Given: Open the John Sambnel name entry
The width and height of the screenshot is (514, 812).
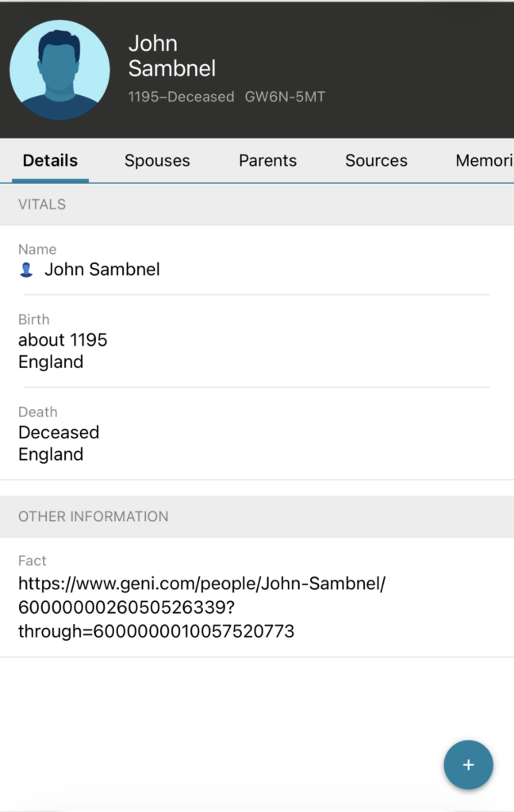Looking at the screenshot, I should (102, 270).
